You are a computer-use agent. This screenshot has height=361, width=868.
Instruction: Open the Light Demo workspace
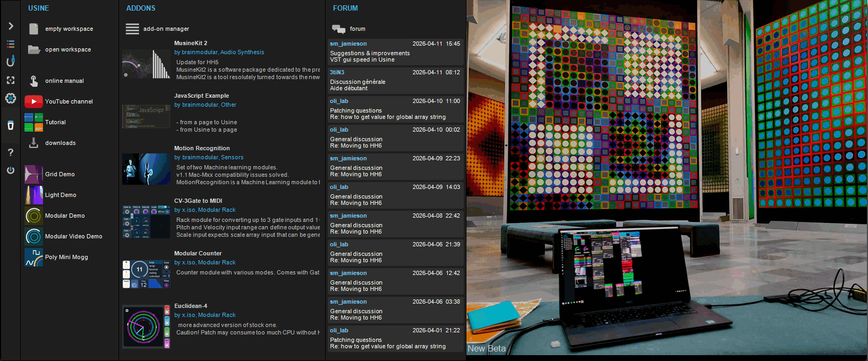[x=61, y=195]
